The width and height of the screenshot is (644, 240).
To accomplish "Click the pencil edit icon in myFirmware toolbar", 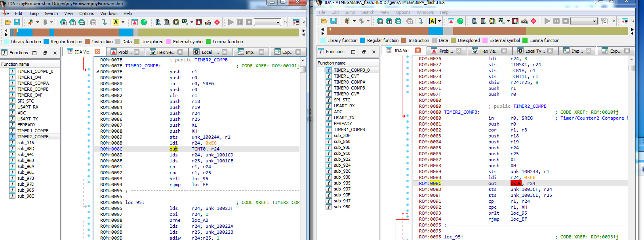I will (208, 22).
